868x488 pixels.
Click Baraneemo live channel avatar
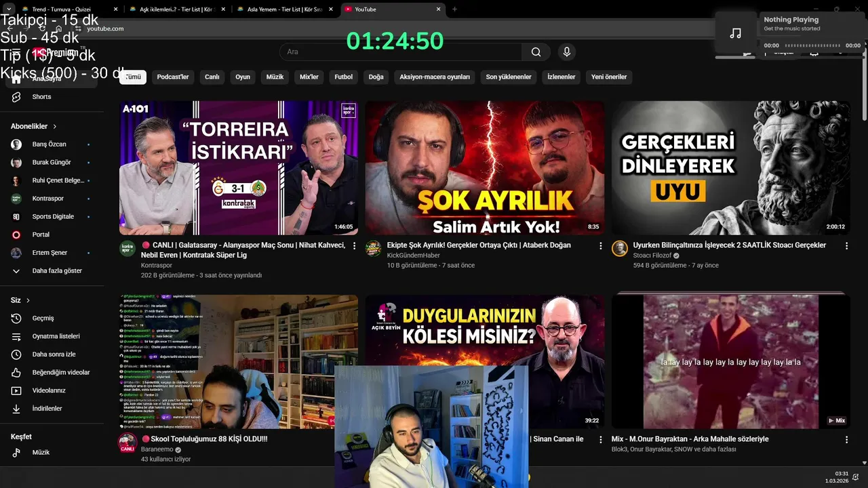pos(127,443)
